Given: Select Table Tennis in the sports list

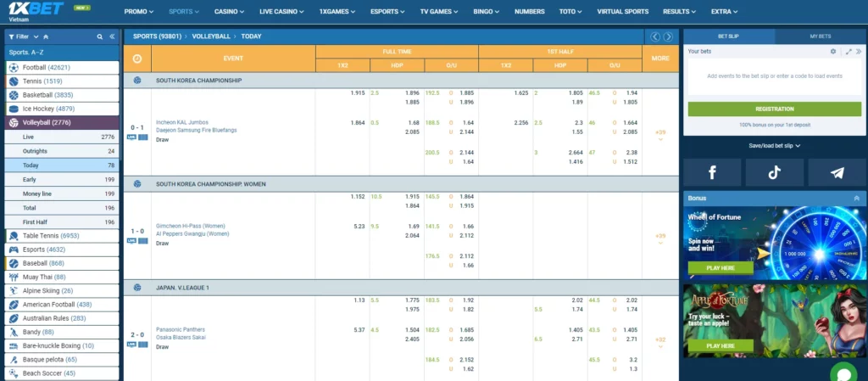Looking at the screenshot, I should [51, 236].
